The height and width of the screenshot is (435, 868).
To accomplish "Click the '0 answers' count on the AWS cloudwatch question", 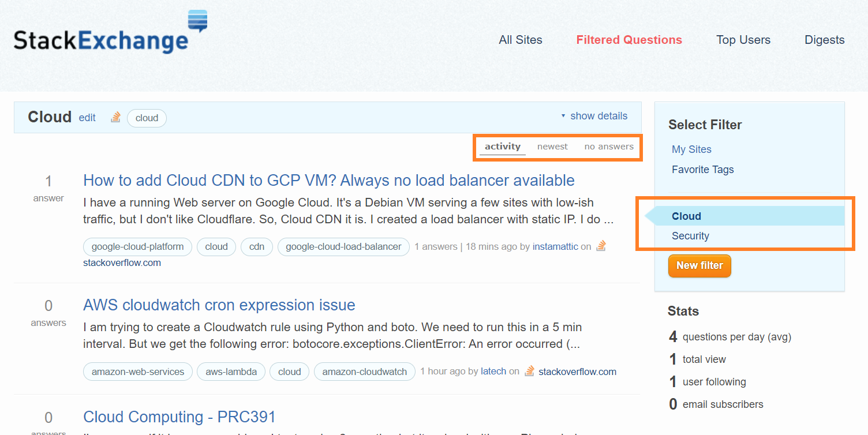I will pos(48,313).
